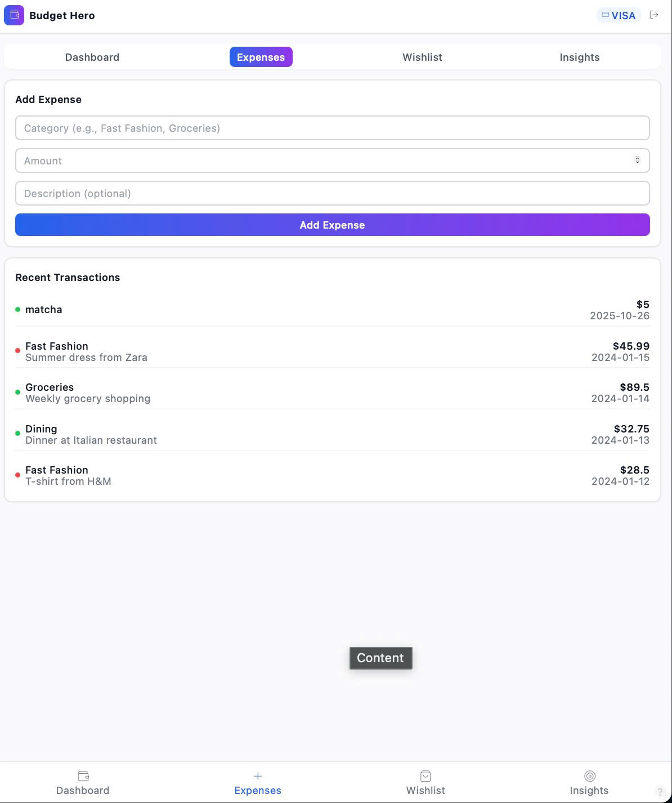Select the Dining transaction title
This screenshot has width=672, height=803.
[41, 429]
